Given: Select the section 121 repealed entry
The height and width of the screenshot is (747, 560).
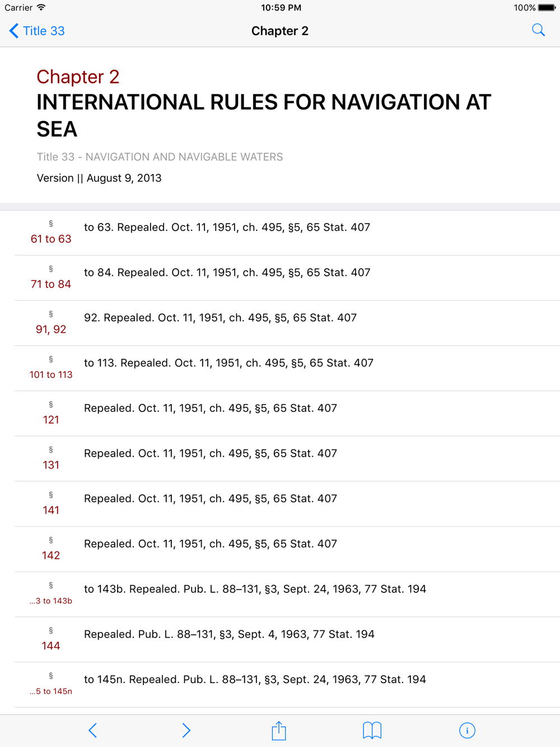Looking at the screenshot, I should 287,414.
